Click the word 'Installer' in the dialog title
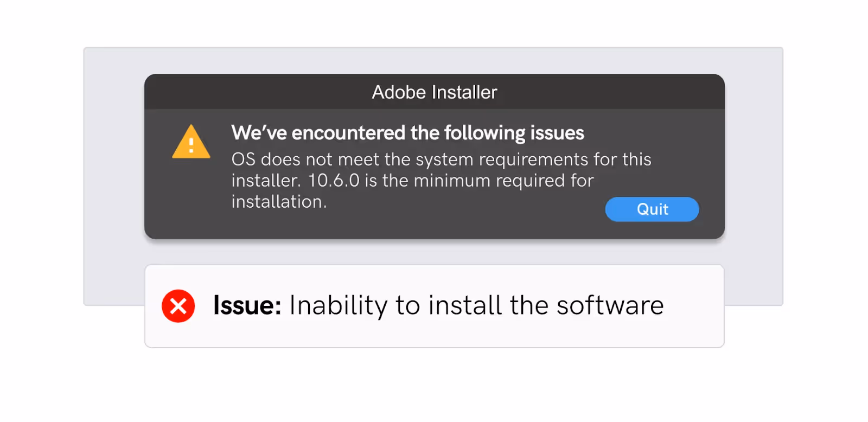 [x=464, y=92]
